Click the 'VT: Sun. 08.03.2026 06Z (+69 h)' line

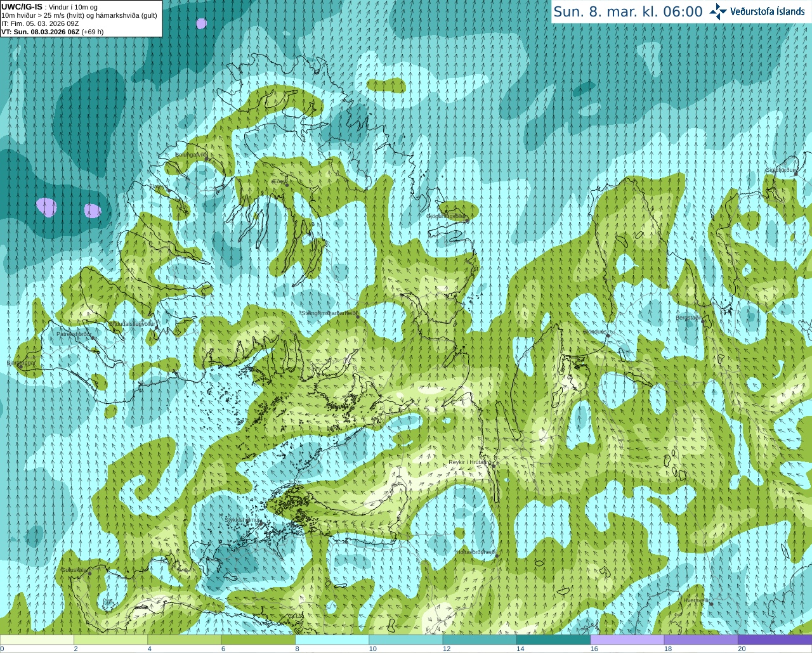pyautogui.click(x=53, y=32)
